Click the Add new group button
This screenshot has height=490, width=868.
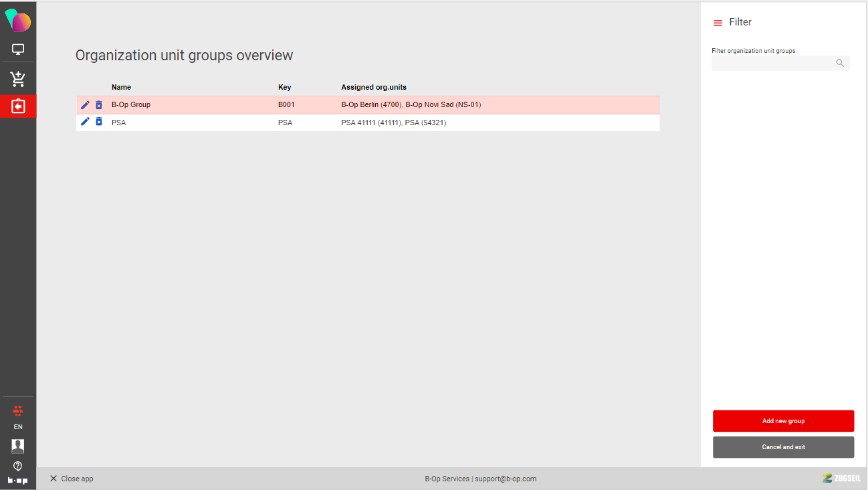pyautogui.click(x=783, y=421)
